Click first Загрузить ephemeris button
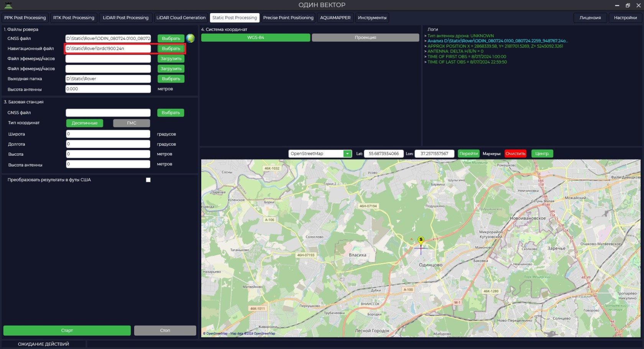Image resolution: width=644 pixels, height=349 pixels. pos(171,59)
